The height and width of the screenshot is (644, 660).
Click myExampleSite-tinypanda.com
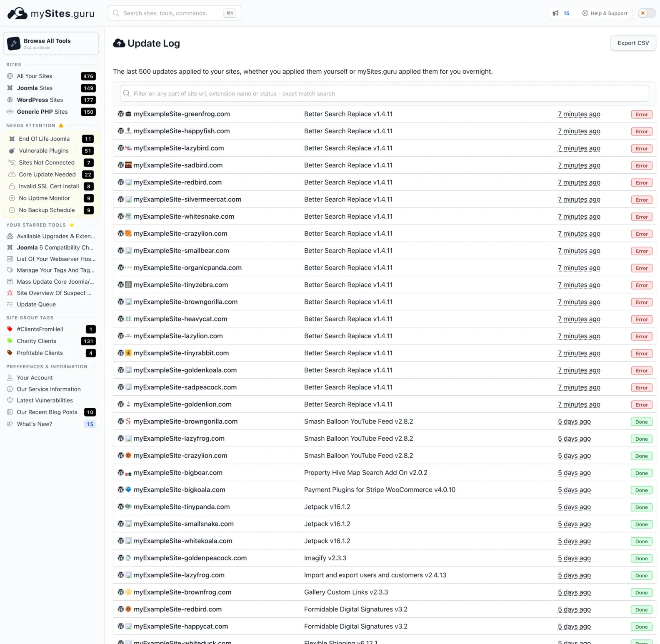pos(182,507)
